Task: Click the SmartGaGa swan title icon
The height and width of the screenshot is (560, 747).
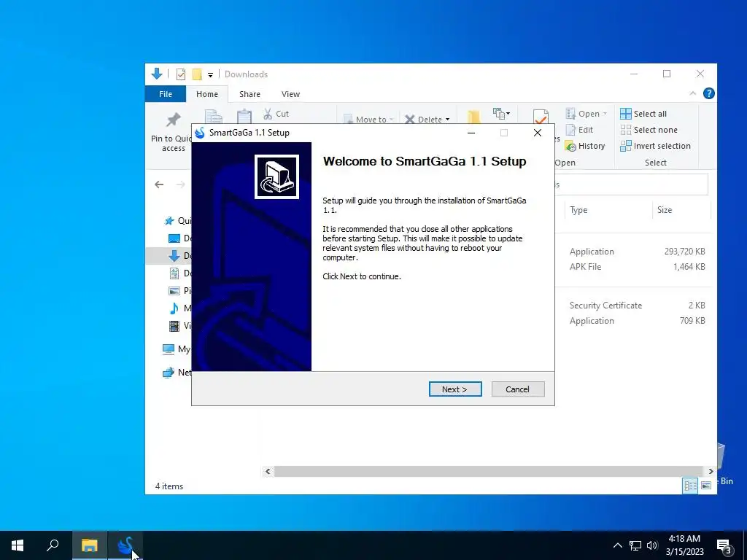Action: point(200,133)
